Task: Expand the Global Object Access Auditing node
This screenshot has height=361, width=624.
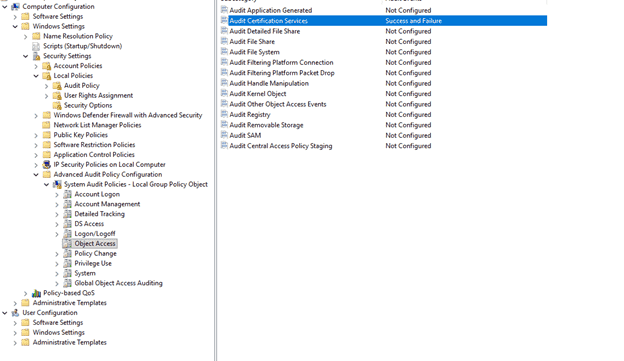Action: click(x=57, y=283)
